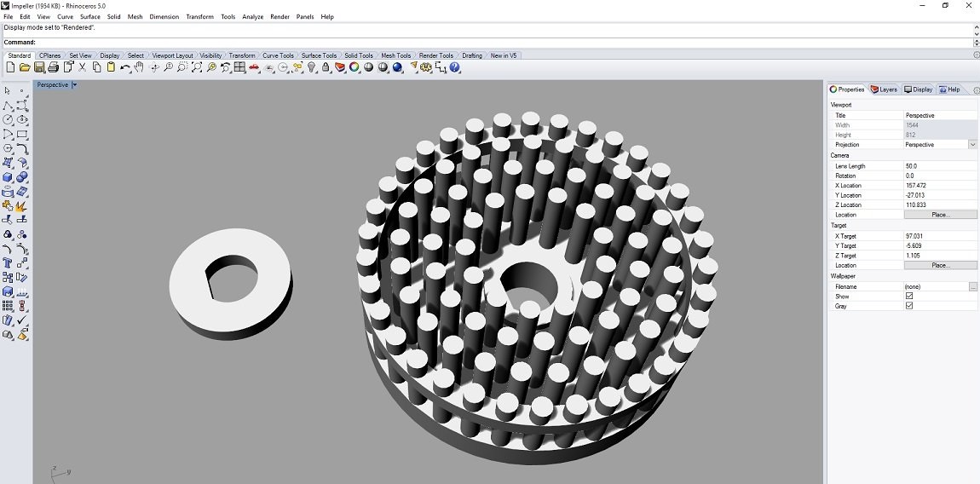Click the padlock Lock objects icon
The image size is (980, 484).
[326, 67]
